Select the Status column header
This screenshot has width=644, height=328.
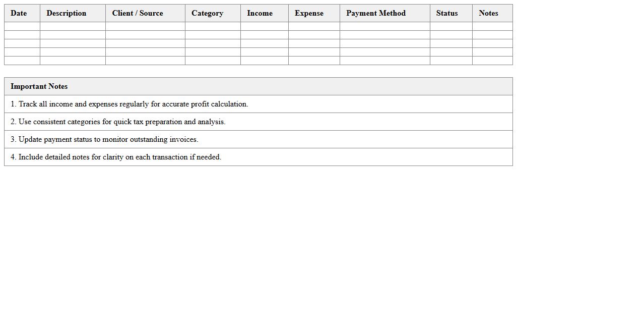447,13
